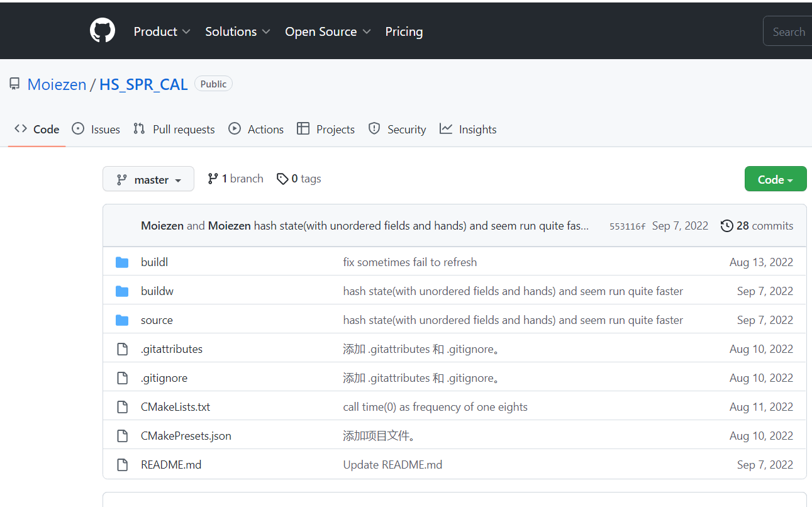The width and height of the screenshot is (812, 507).
Task: Open the green Code dropdown button
Action: point(776,179)
